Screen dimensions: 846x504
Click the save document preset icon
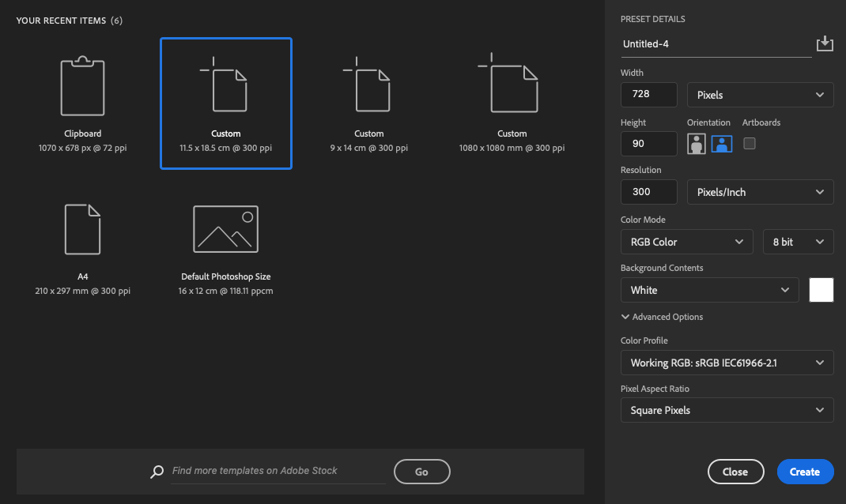(x=825, y=43)
